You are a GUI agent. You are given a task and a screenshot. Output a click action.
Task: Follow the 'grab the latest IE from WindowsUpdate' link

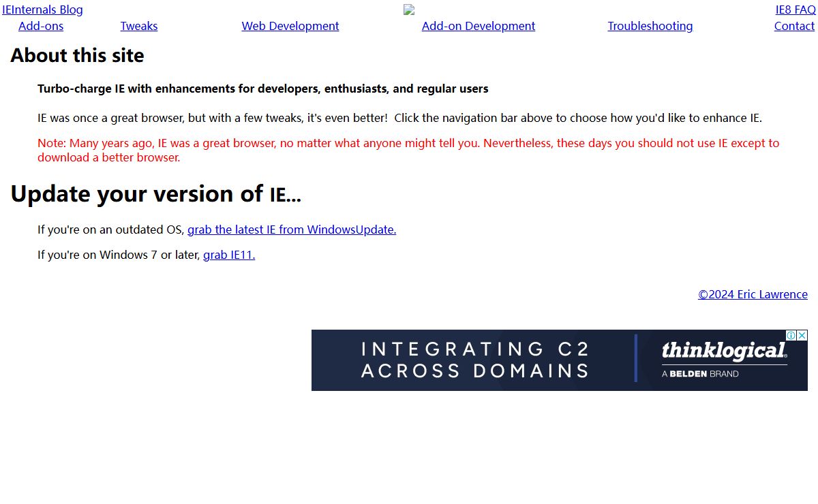pyautogui.click(x=292, y=230)
